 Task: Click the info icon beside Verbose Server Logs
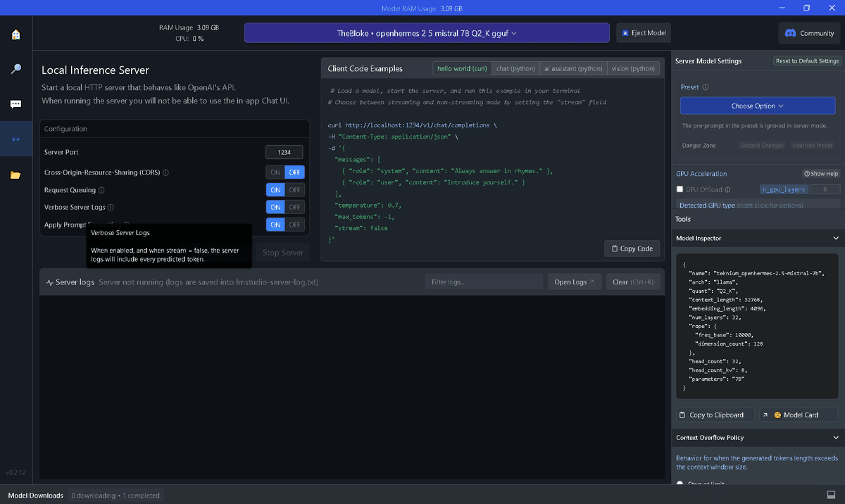tap(111, 208)
